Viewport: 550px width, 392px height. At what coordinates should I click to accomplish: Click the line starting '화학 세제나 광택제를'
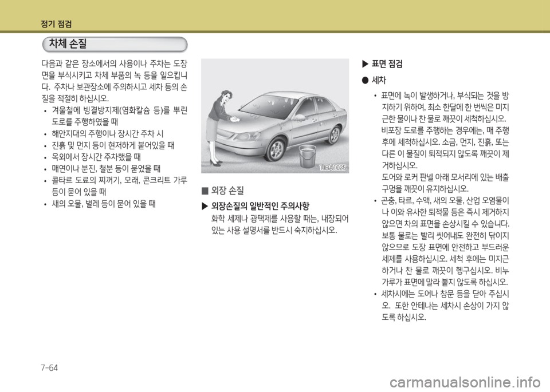tap(280, 219)
